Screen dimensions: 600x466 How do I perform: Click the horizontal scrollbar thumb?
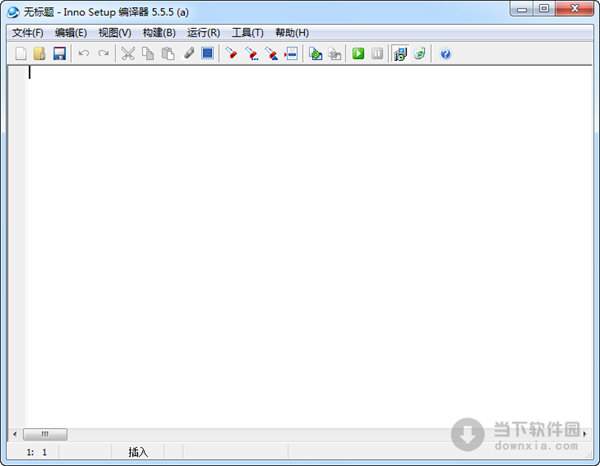[x=45, y=434]
